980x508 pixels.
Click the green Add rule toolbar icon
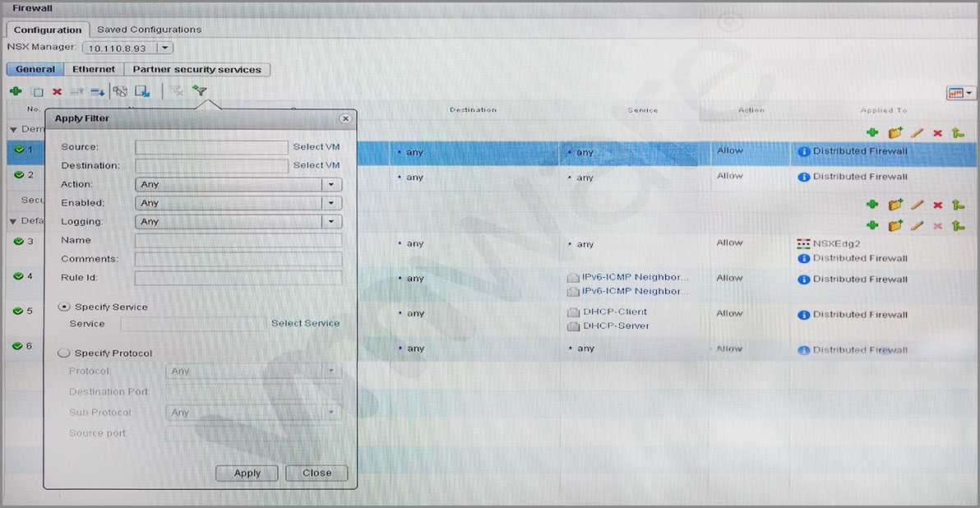click(x=16, y=91)
